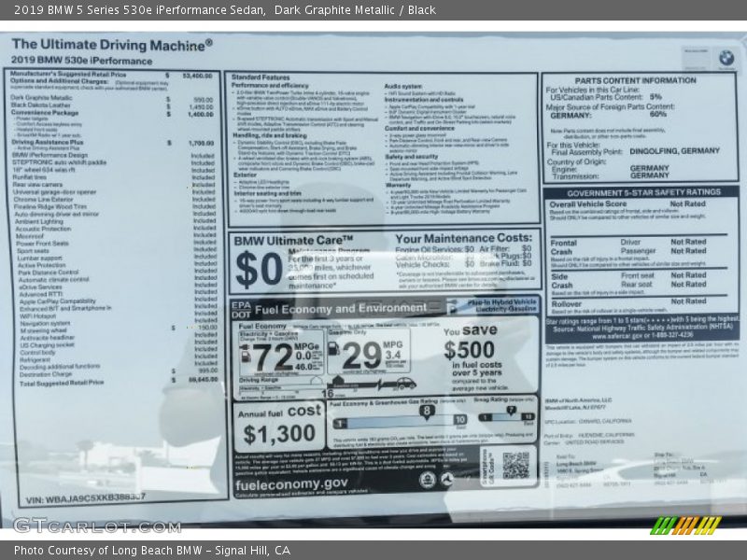This screenshot has width=747, height=560.
Task: Click the Standard Features heading
Action: click(x=261, y=77)
